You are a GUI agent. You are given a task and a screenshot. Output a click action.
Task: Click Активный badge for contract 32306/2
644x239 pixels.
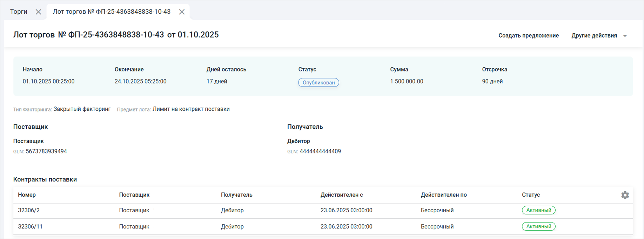tap(538, 210)
